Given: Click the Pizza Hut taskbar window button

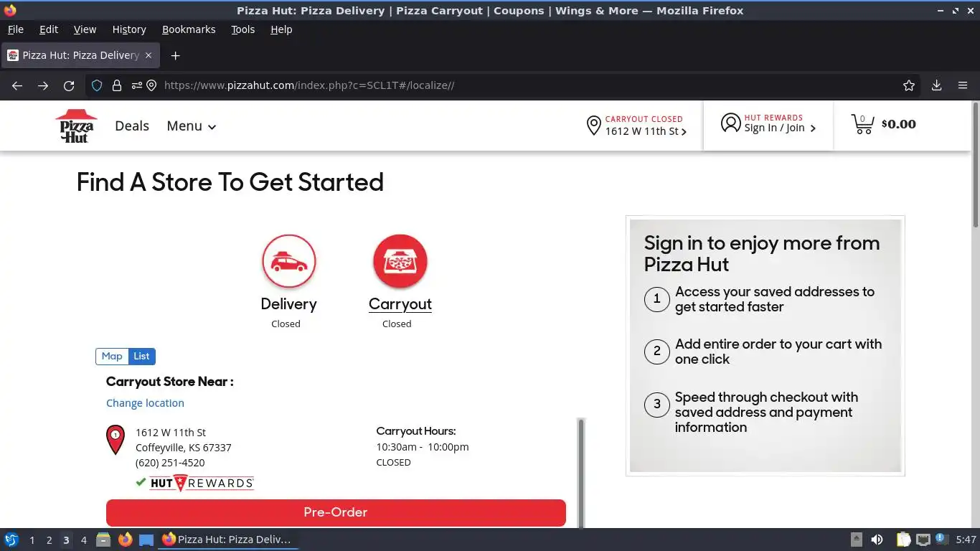Looking at the screenshot, I should tap(228, 540).
